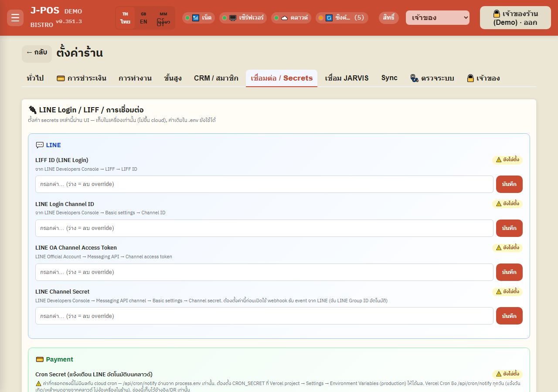Switch language to Myanmar (MM)
The height and width of the screenshot is (392, 558).
[x=163, y=18]
